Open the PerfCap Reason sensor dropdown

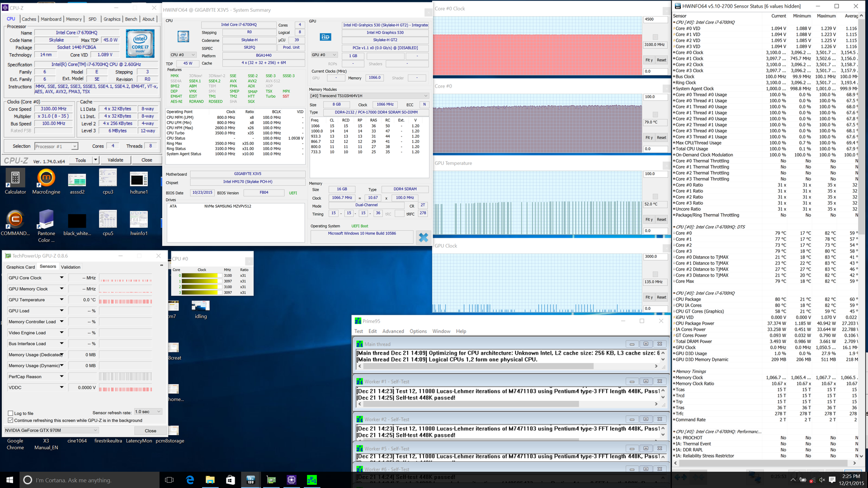(x=61, y=377)
